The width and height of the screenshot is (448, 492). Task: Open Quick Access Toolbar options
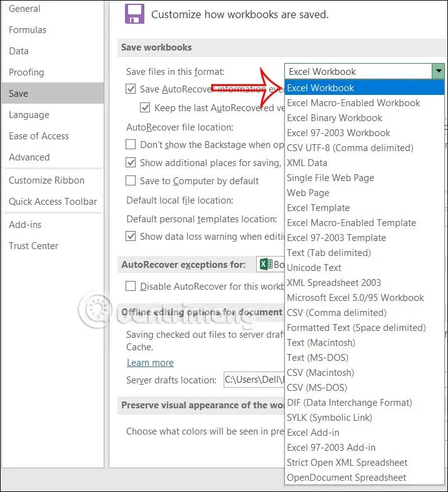[52, 202]
